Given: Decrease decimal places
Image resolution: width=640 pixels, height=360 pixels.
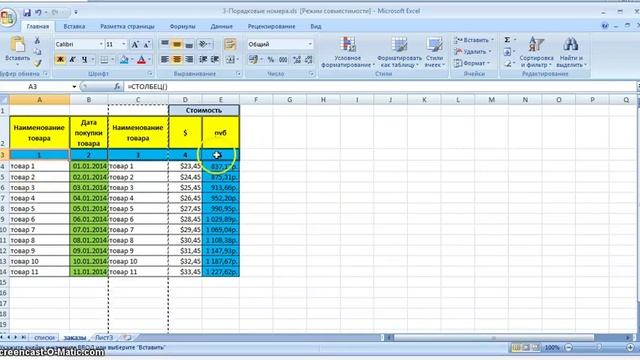Looking at the screenshot, I should 309,60.
